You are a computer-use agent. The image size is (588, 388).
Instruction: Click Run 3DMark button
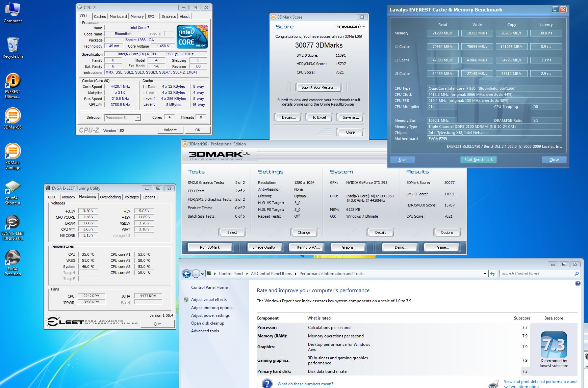coord(210,247)
